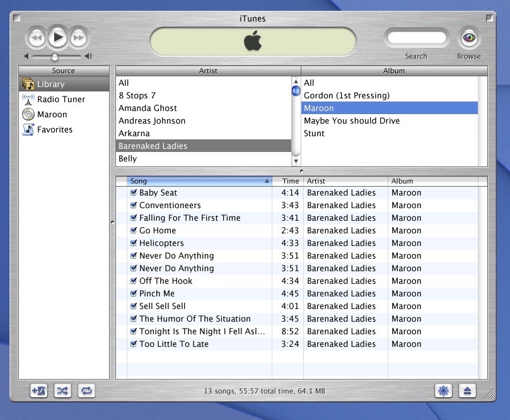Click the Artist list scroll up arrow
The height and width of the screenshot is (420, 510).
(296, 81)
